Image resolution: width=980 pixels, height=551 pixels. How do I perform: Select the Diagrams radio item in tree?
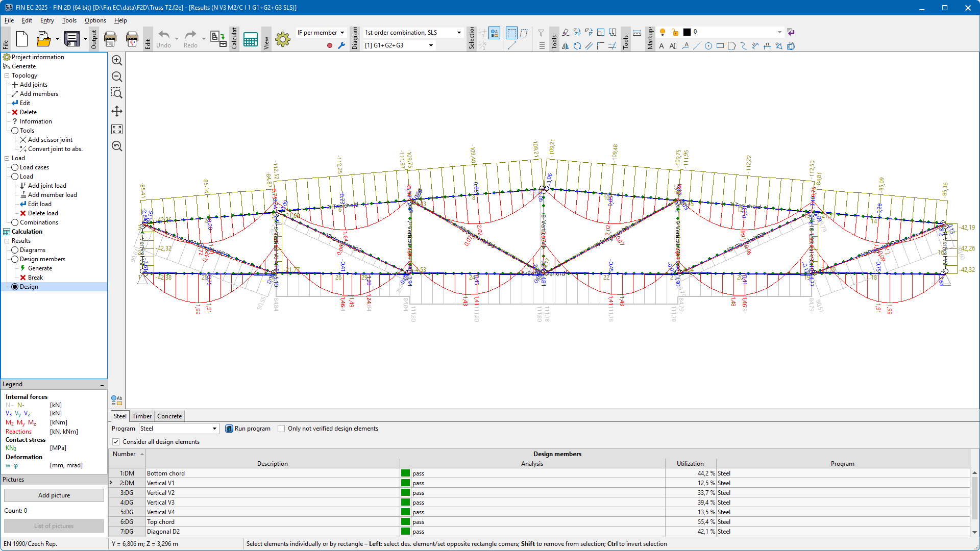[x=15, y=250]
